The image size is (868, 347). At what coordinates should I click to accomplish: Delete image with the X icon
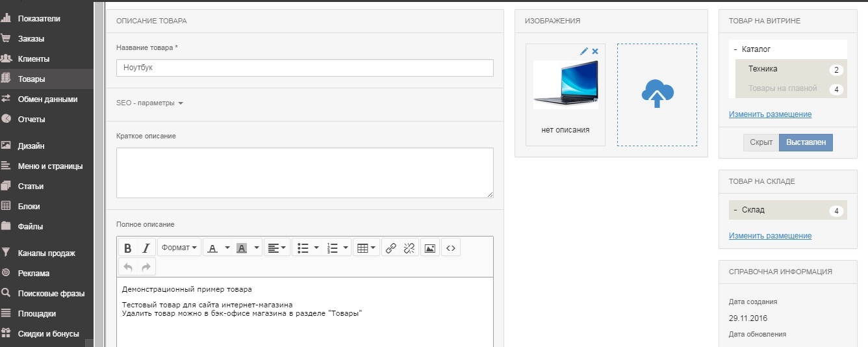(595, 51)
